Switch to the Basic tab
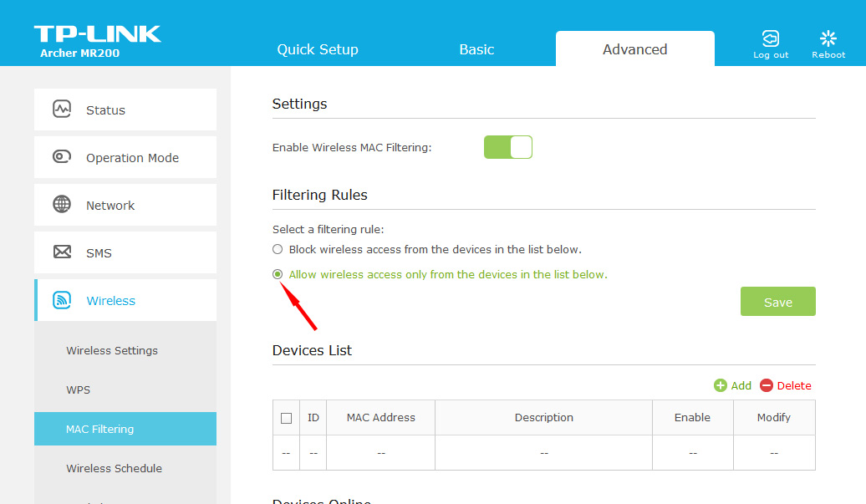Viewport: 866px width, 504px height. [476, 49]
